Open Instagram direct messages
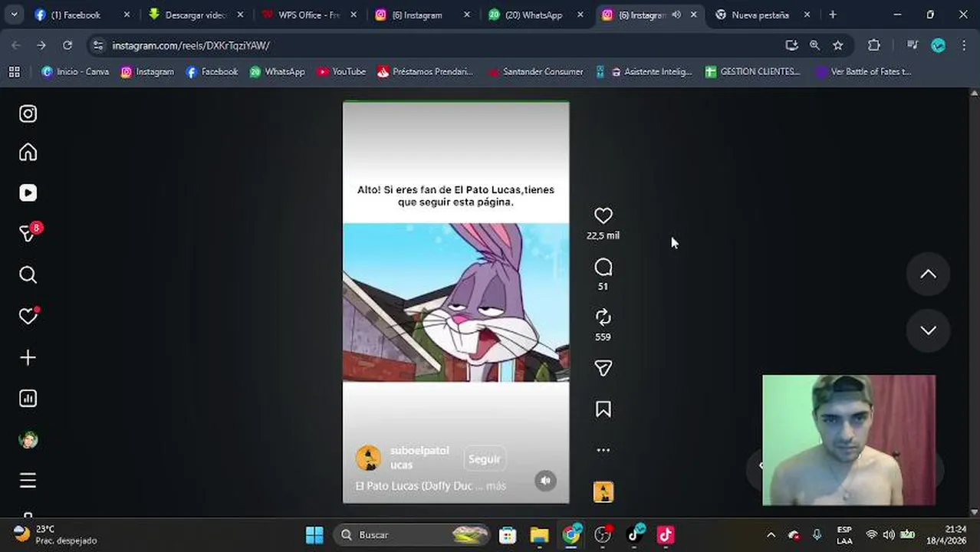 click(x=28, y=233)
